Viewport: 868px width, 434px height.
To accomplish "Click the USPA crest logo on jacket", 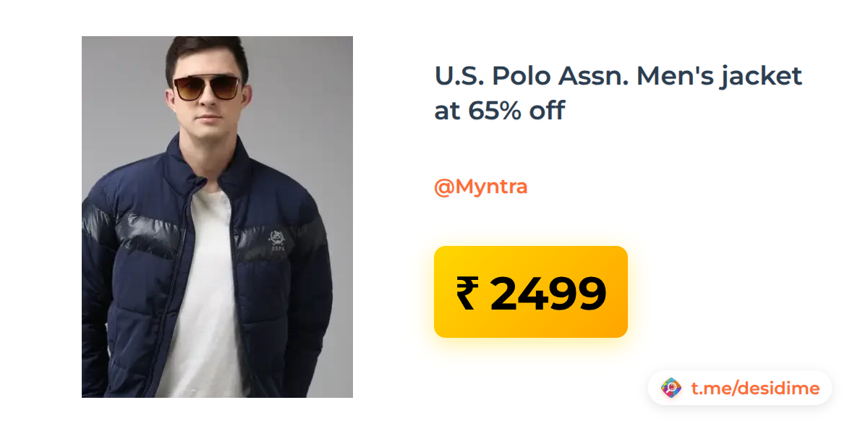I will [x=277, y=238].
